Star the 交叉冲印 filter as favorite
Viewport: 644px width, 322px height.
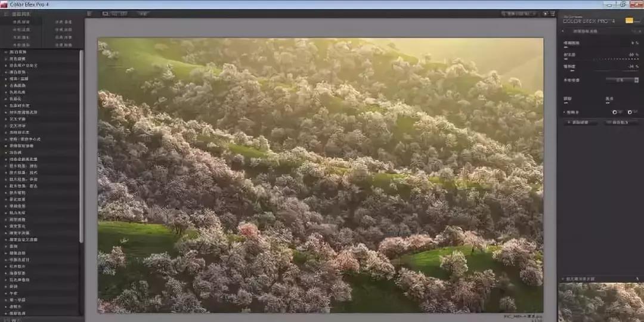pos(6,125)
